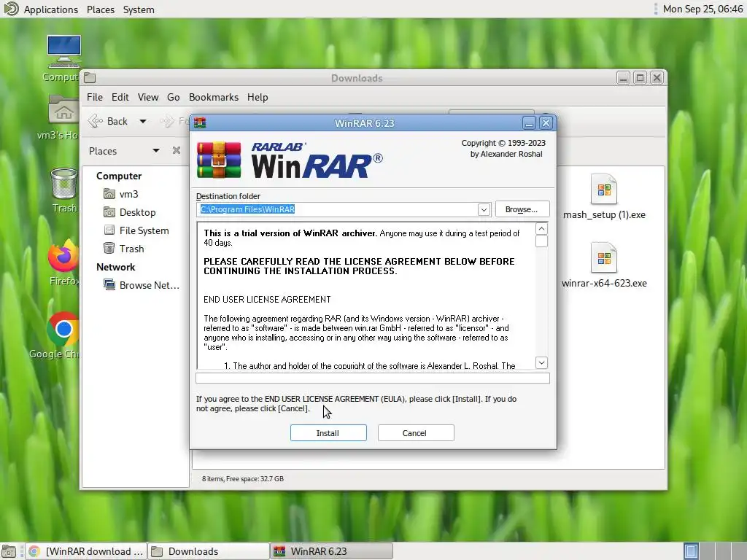Screen dimensions: 747x560
Task: Expand the Back history dropdown arrow
Action: [143, 122]
